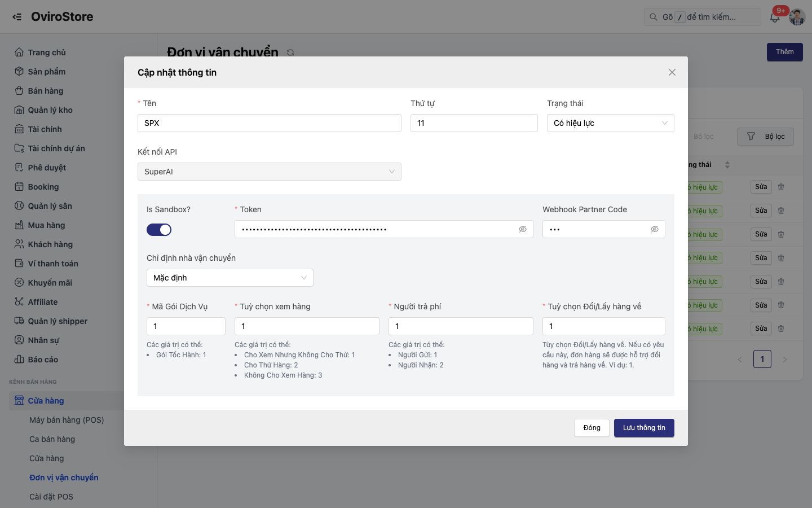Collapse sidebar with the top-left arrow icon

(x=17, y=17)
